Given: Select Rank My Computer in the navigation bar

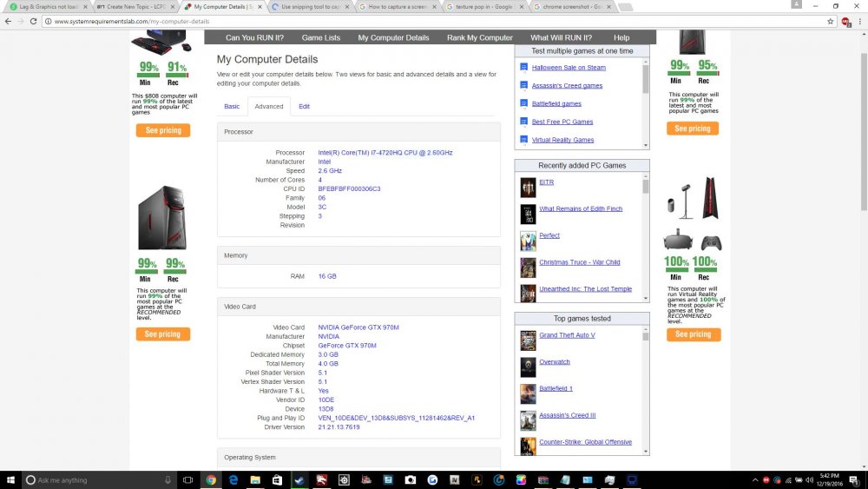Looking at the screenshot, I should pyautogui.click(x=480, y=38).
